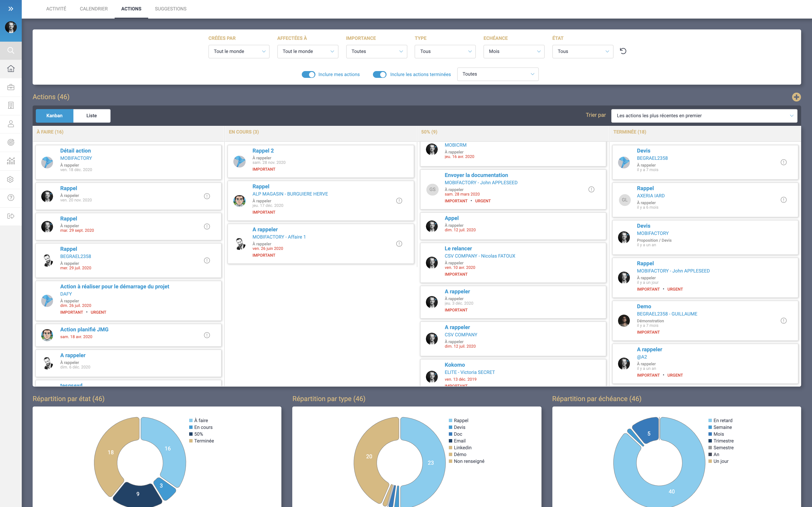The width and height of the screenshot is (812, 507).
Task: Open the briefcase icon in sidebar
Action: (x=11, y=87)
